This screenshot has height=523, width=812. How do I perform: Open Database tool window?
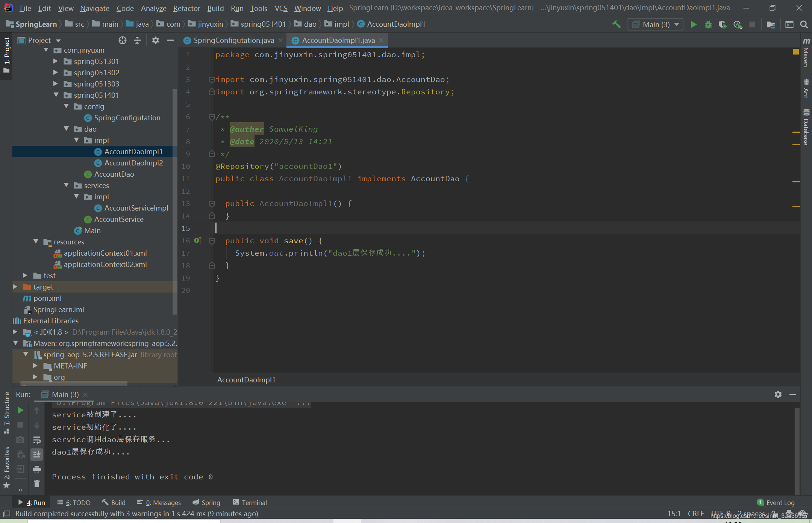click(x=806, y=127)
